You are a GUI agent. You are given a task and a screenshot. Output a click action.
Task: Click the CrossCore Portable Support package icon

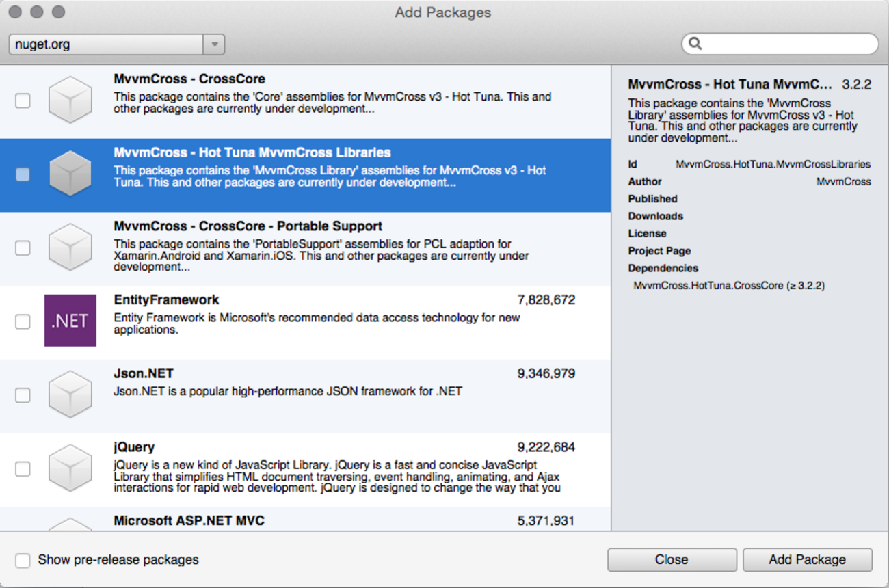click(x=70, y=248)
